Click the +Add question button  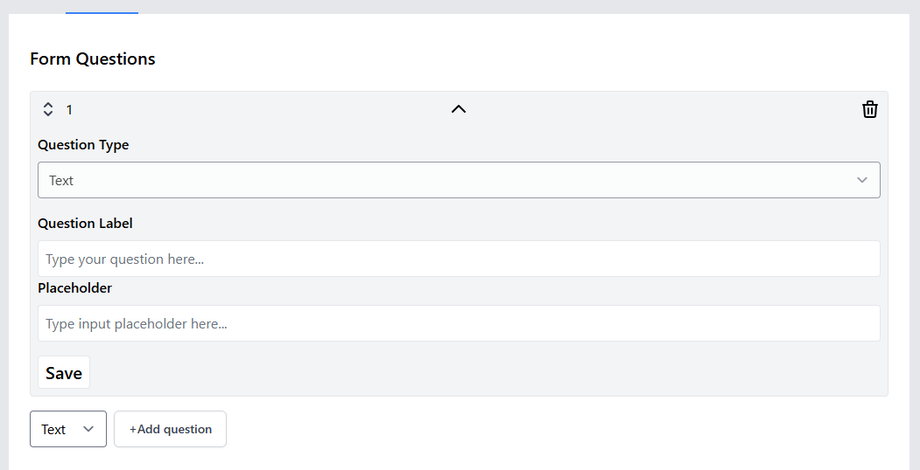170,429
